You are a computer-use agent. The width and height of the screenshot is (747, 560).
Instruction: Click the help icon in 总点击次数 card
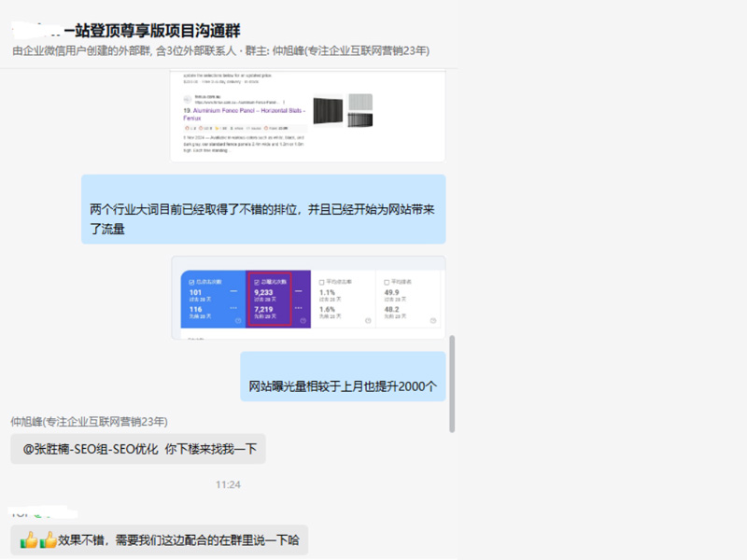coord(237,321)
